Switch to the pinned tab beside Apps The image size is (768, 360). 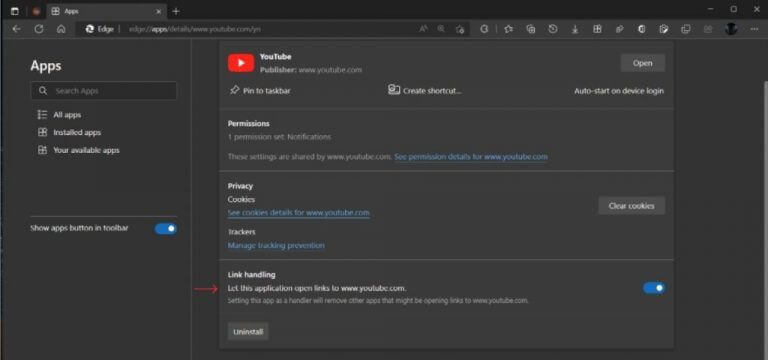(36, 11)
